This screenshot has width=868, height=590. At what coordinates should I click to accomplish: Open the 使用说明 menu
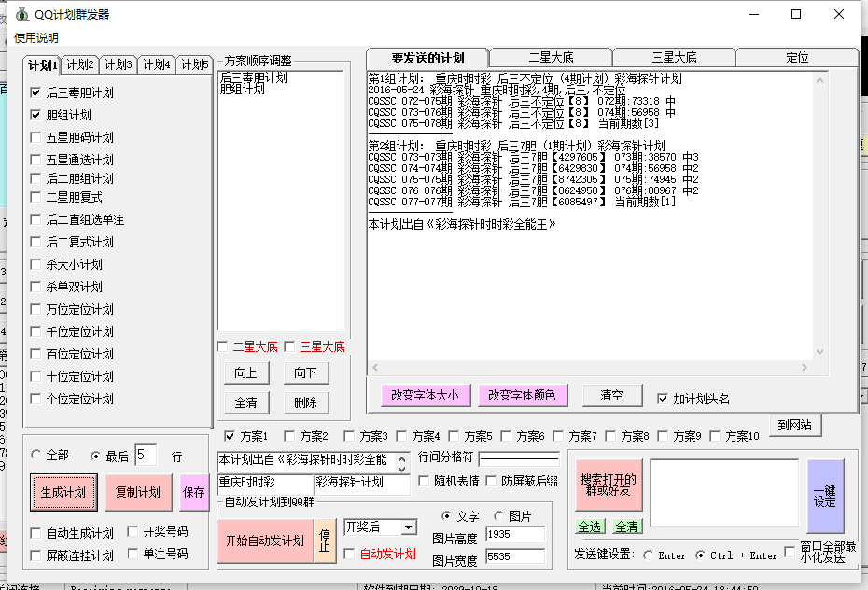pos(35,38)
